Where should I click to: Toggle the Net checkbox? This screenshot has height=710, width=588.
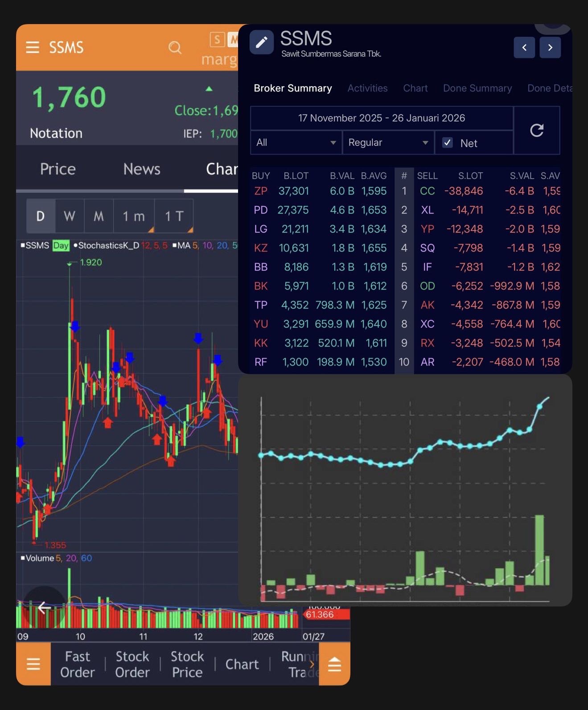tap(447, 143)
